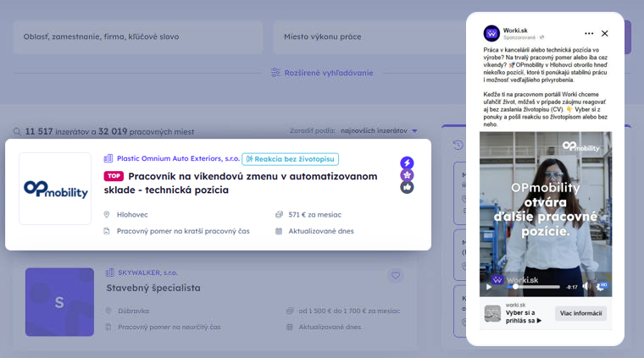Favorite Stavebný špecialista with heart icon

pyautogui.click(x=396, y=275)
